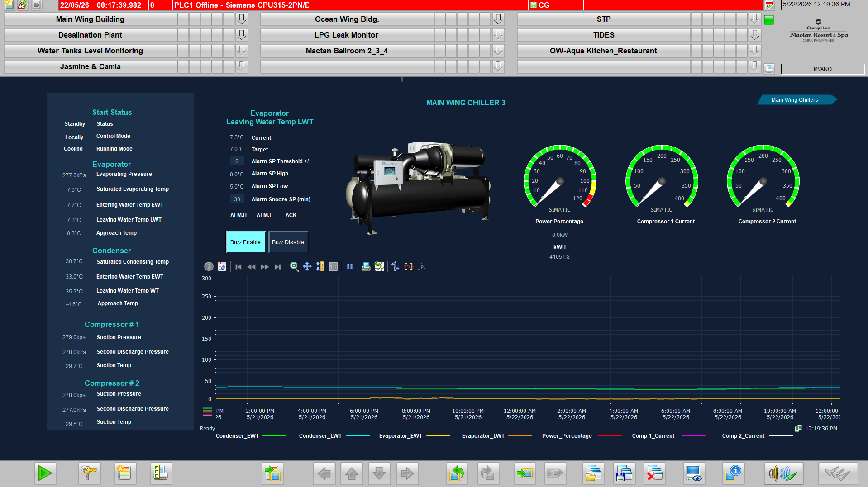Click the report layout icon in bottom toolbar
Image resolution: width=868 pixels, height=487 pixels.
pyautogui.click(x=161, y=473)
